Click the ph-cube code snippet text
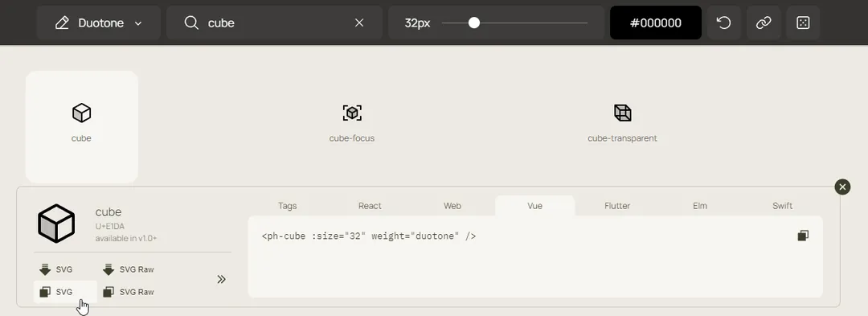 (x=369, y=236)
